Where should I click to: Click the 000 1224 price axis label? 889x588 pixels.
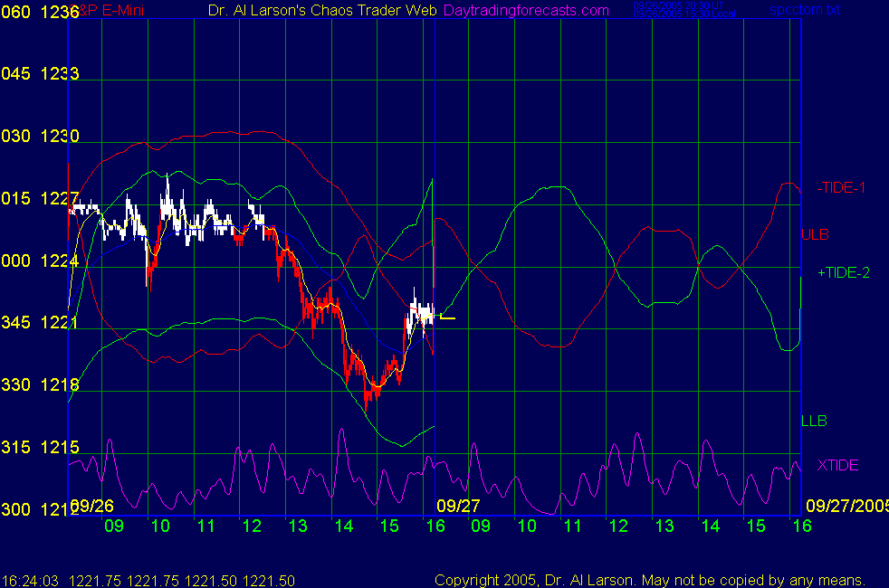pyautogui.click(x=40, y=261)
